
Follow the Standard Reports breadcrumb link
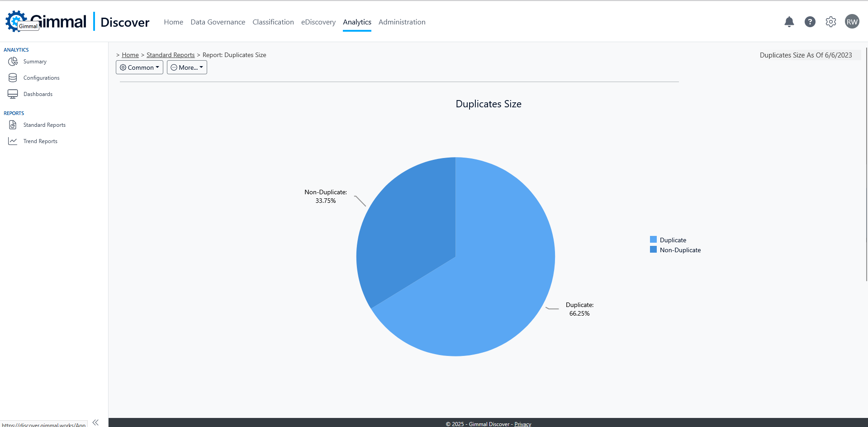point(171,55)
